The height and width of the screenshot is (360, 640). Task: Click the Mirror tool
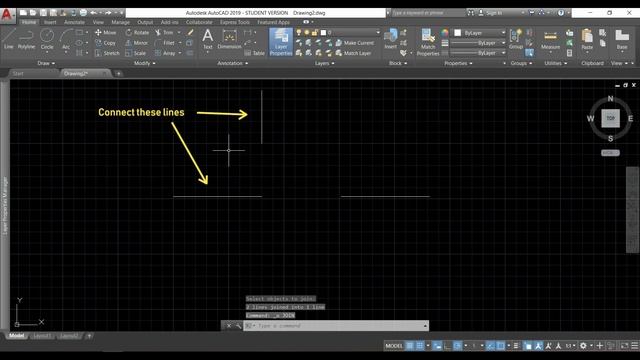pos(137,43)
